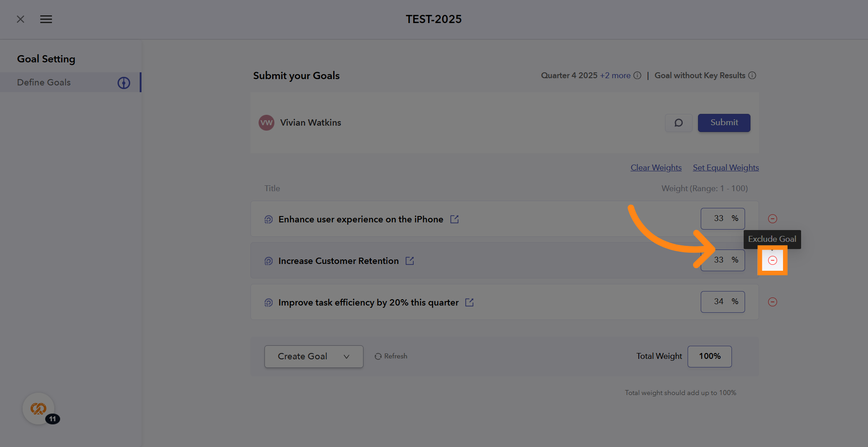Click Set Equal Weights link

(726, 168)
